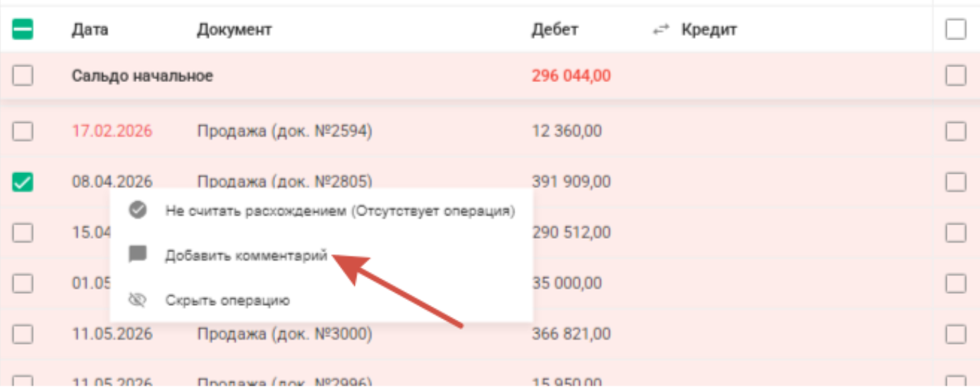Tick the right-side checkbox for the 290 512,00 row
Viewport: 980px width, 387px height.
pos(955,232)
